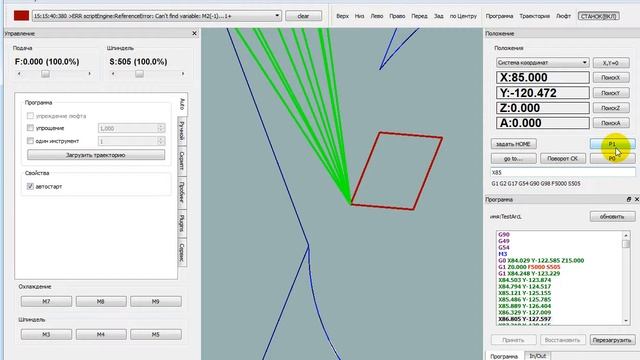Viewport: 640px width, 360px height.
Task: Increase speed with Шпиндель slider right arrow
Action: coord(183,74)
